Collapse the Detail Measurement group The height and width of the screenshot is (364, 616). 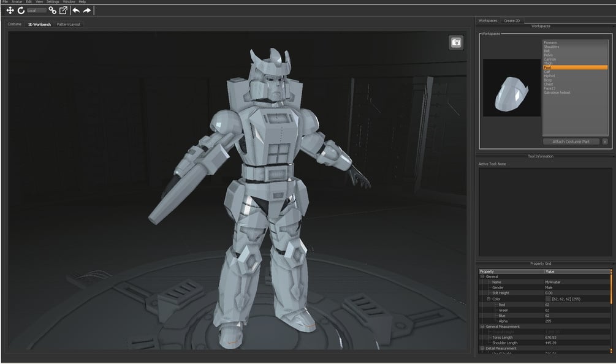point(482,348)
